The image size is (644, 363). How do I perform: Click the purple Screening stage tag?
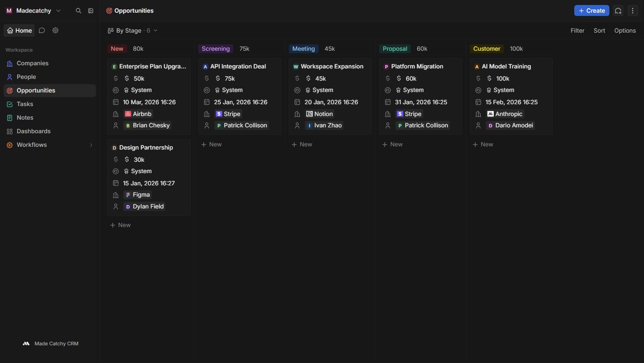point(215,48)
